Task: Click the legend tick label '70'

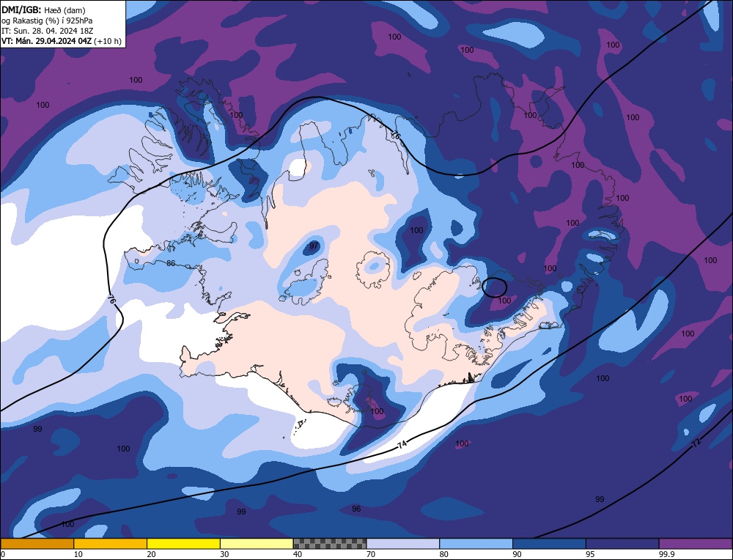Action: [x=370, y=554]
